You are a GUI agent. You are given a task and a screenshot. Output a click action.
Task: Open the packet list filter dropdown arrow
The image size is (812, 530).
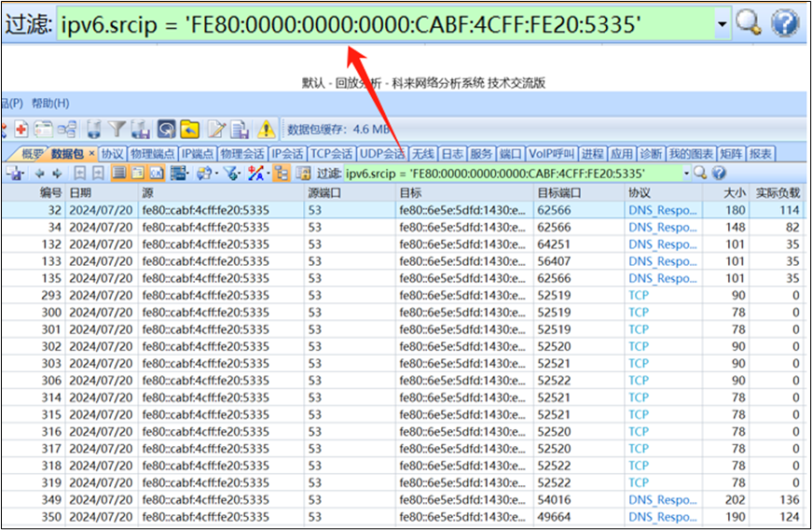(686, 174)
